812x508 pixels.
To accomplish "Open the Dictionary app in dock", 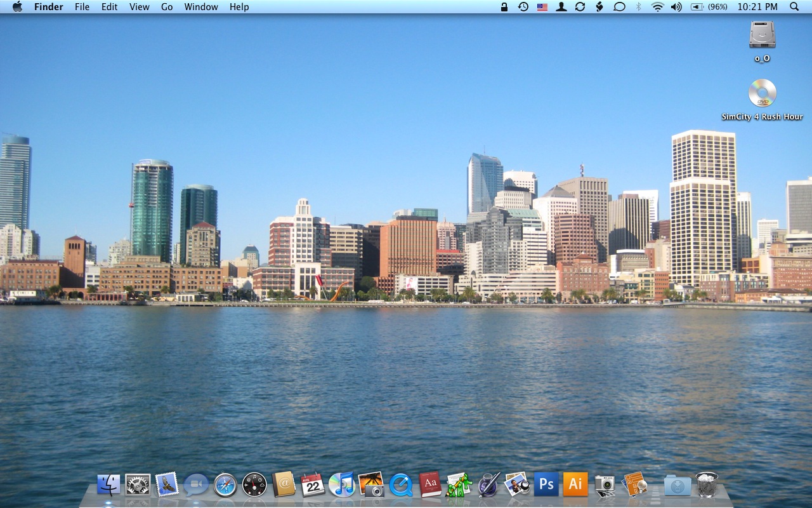I will (430, 485).
